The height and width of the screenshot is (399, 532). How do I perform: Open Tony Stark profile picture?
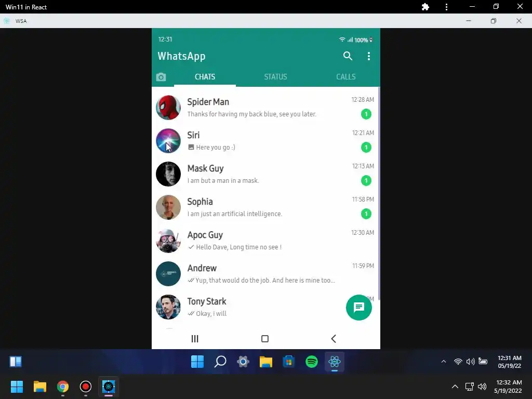(x=168, y=307)
